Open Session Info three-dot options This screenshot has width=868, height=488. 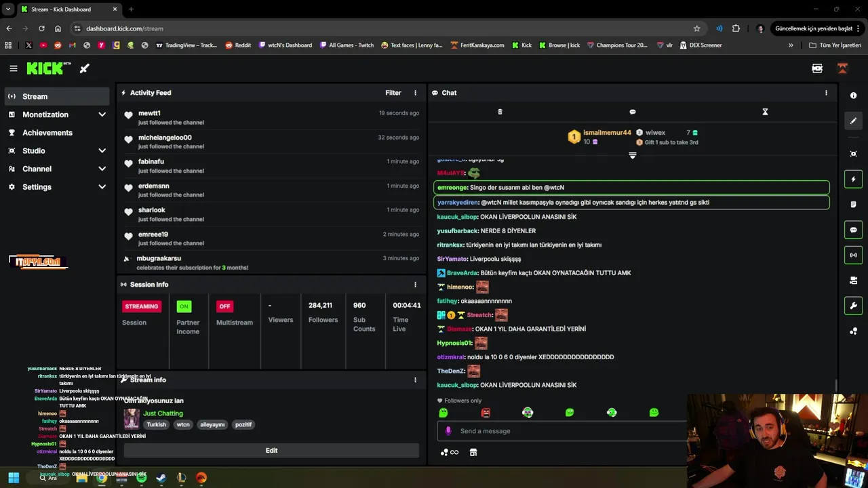[x=415, y=285]
